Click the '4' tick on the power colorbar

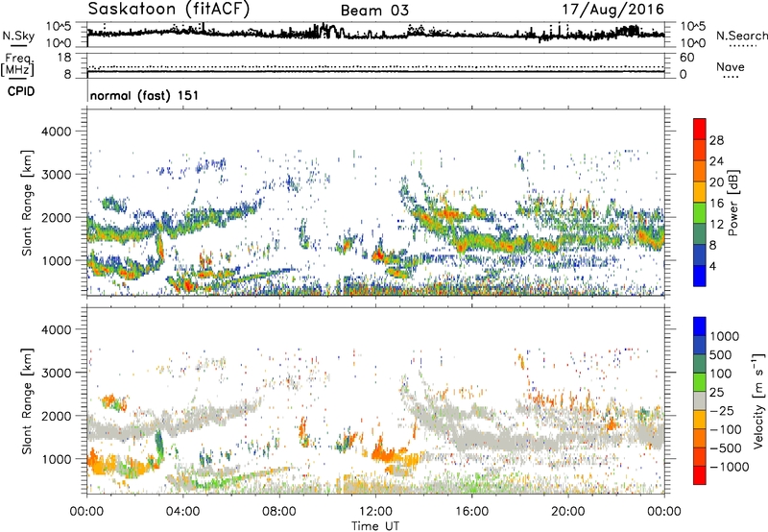tap(713, 266)
